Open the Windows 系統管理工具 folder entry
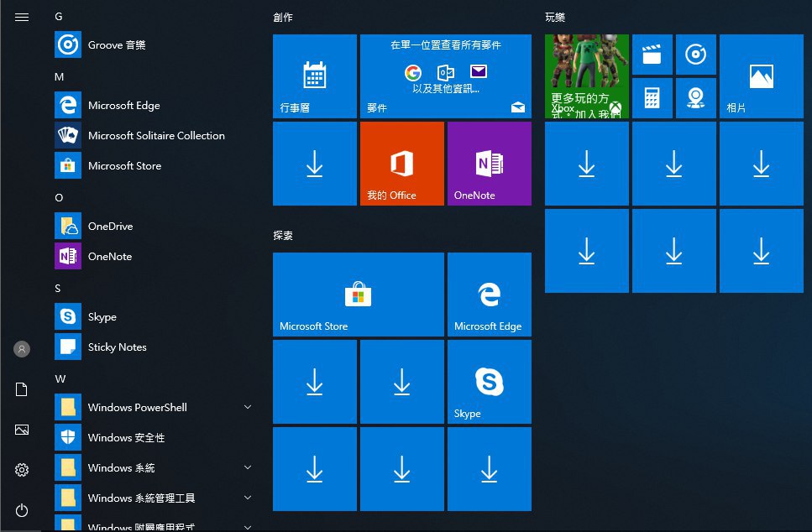Image resolution: width=812 pixels, height=532 pixels. click(155, 498)
